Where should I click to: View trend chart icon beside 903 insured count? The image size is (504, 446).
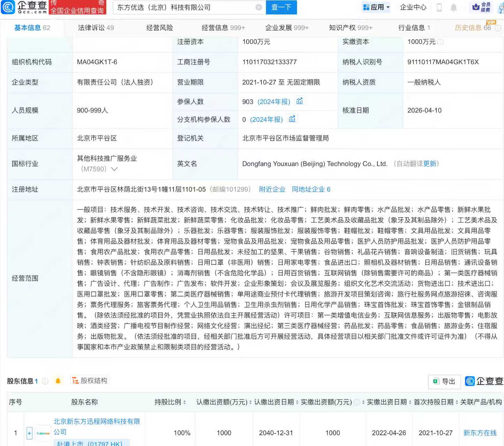click(x=299, y=101)
